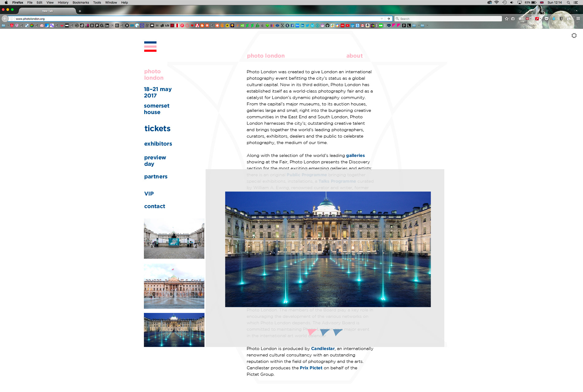The height and width of the screenshot is (392, 583).
Task: Open the Firefox hamburger menu
Action: pyautogui.click(x=578, y=19)
